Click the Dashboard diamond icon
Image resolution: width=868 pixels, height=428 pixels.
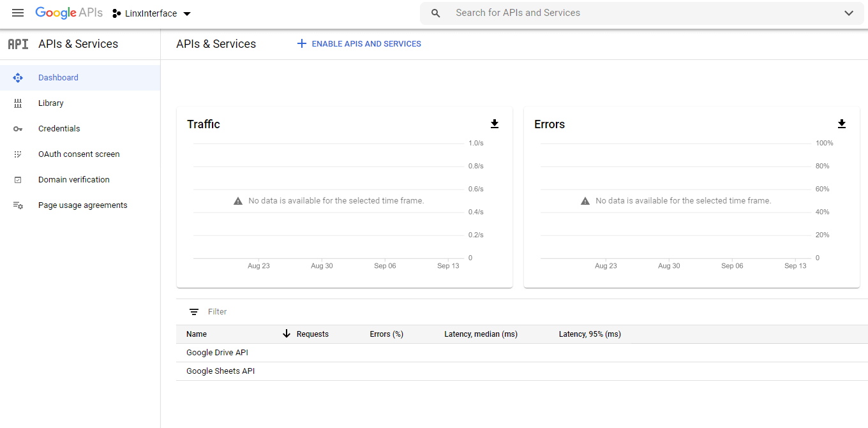[18, 78]
